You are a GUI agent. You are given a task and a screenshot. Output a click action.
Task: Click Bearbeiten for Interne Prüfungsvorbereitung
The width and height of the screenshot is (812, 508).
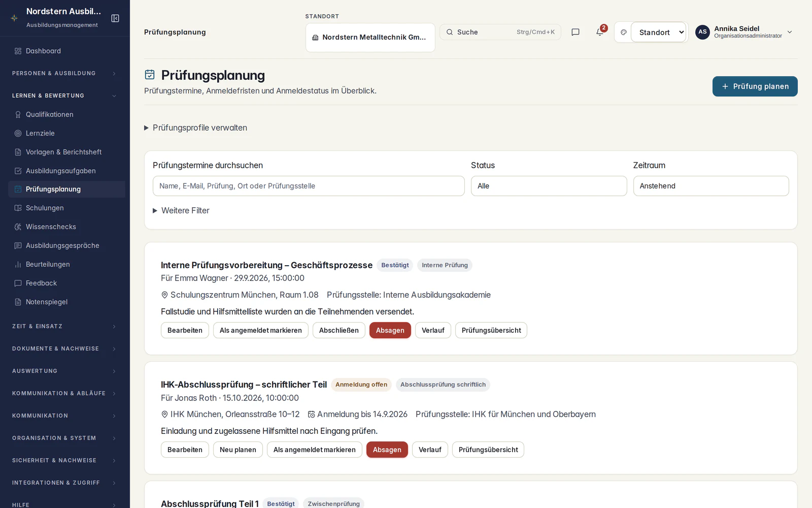pyautogui.click(x=185, y=330)
